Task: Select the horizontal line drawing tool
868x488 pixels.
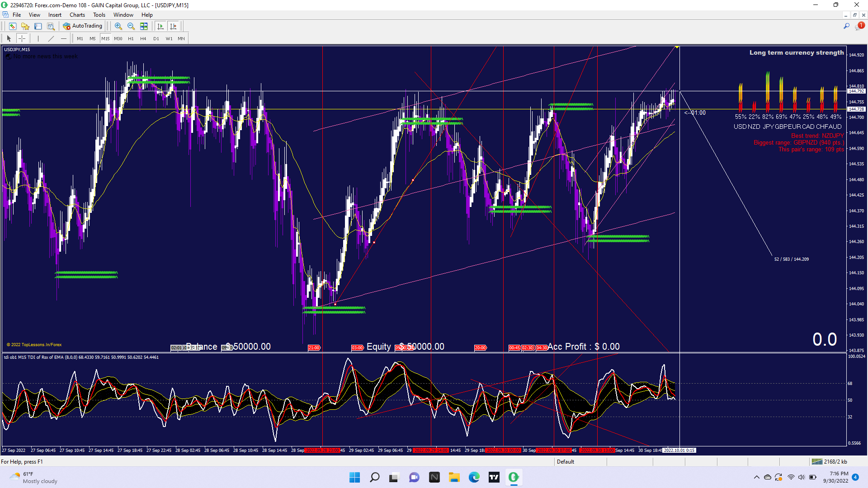Action: (64, 38)
